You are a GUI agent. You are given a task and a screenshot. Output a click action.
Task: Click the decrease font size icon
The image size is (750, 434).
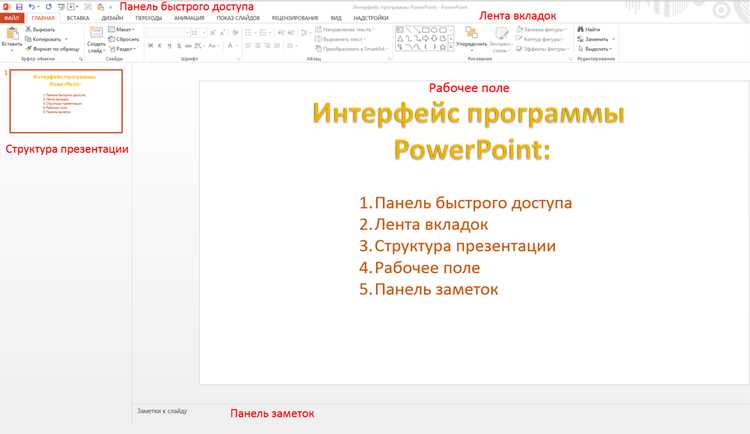tap(222, 33)
